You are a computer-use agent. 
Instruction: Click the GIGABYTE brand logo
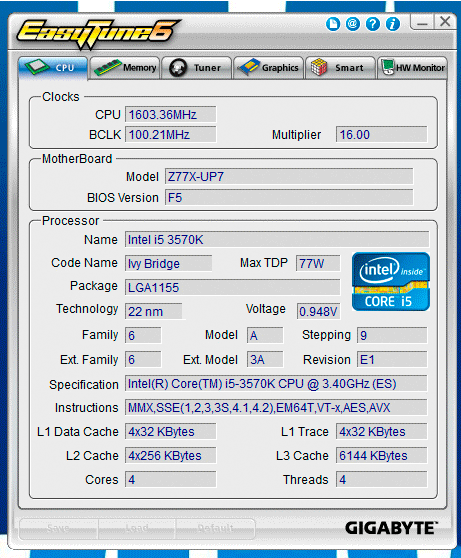click(391, 528)
